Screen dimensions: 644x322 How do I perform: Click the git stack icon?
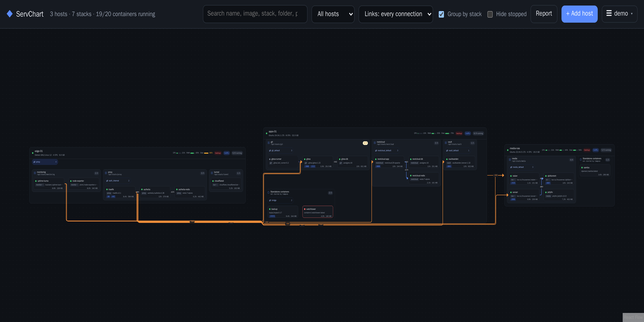[x=269, y=143]
